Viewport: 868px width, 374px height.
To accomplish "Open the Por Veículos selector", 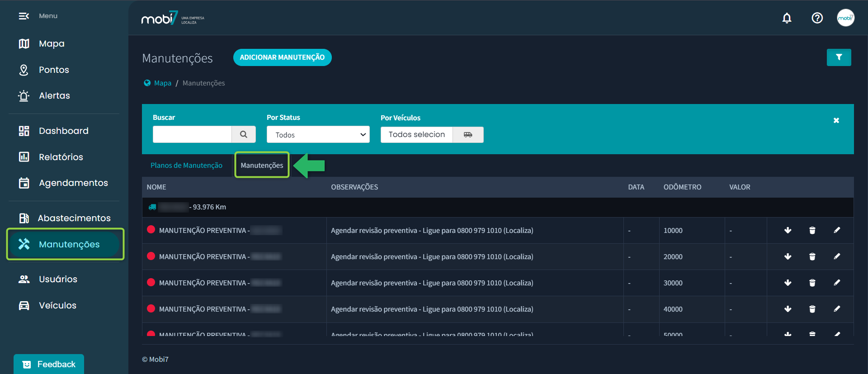I will [x=416, y=135].
